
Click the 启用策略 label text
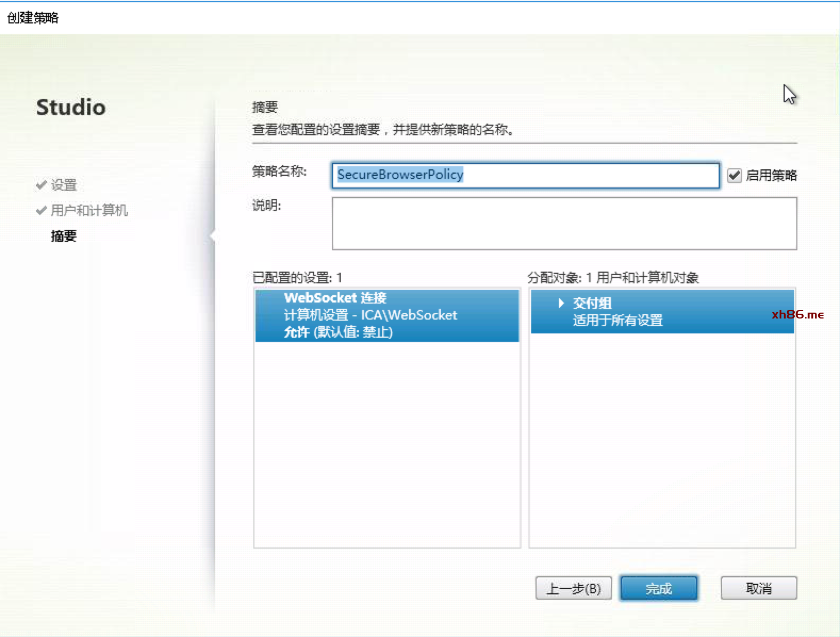(x=771, y=175)
